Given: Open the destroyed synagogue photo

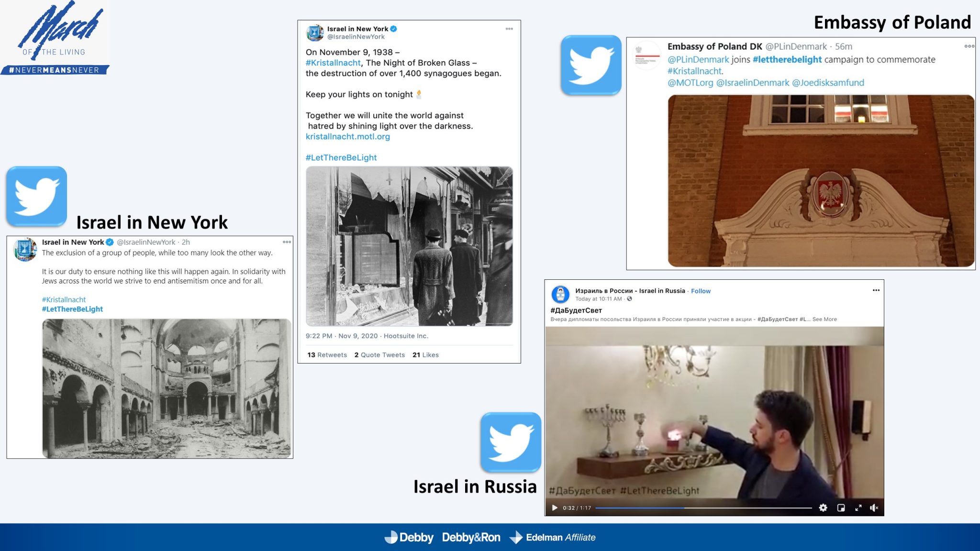Looking at the screenshot, I should [167, 388].
